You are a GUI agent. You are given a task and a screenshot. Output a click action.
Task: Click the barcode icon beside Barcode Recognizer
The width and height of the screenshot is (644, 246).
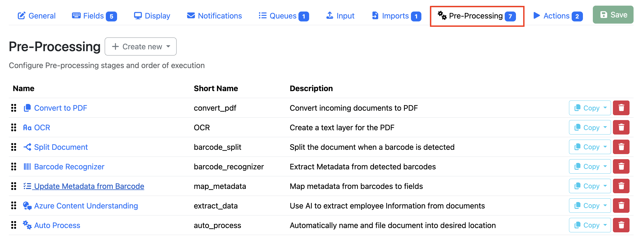[27, 167]
